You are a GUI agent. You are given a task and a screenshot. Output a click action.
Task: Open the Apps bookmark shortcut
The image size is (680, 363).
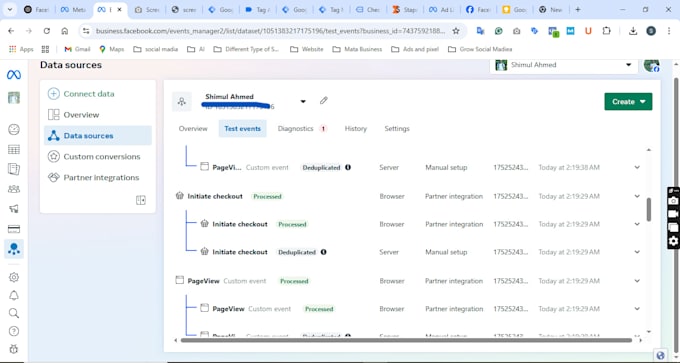[x=21, y=49]
